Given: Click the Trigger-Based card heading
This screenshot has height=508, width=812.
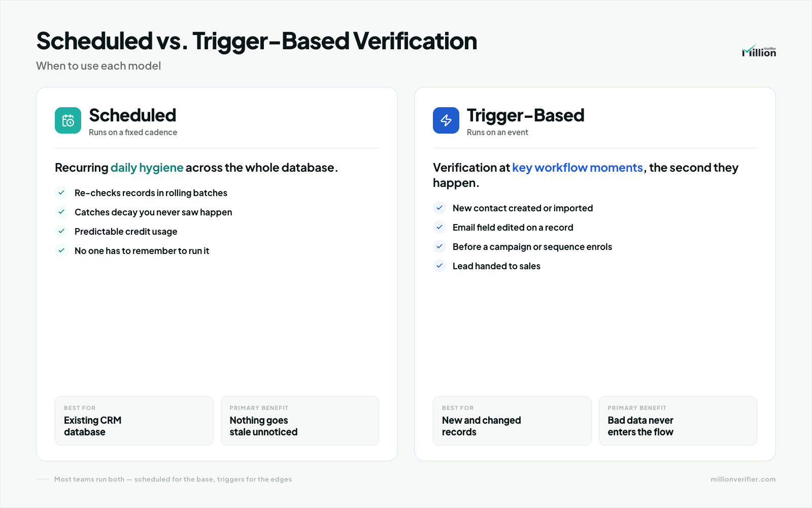Looking at the screenshot, I should point(526,115).
